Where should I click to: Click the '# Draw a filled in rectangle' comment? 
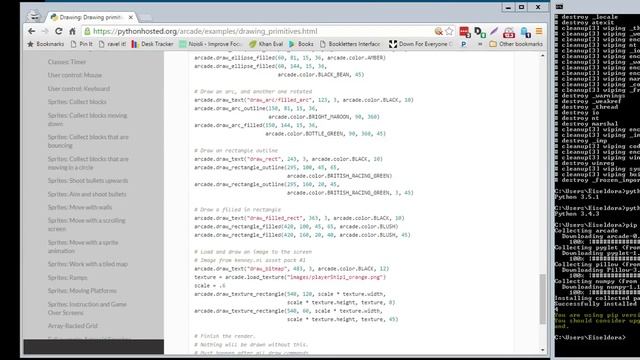pyautogui.click(x=238, y=209)
